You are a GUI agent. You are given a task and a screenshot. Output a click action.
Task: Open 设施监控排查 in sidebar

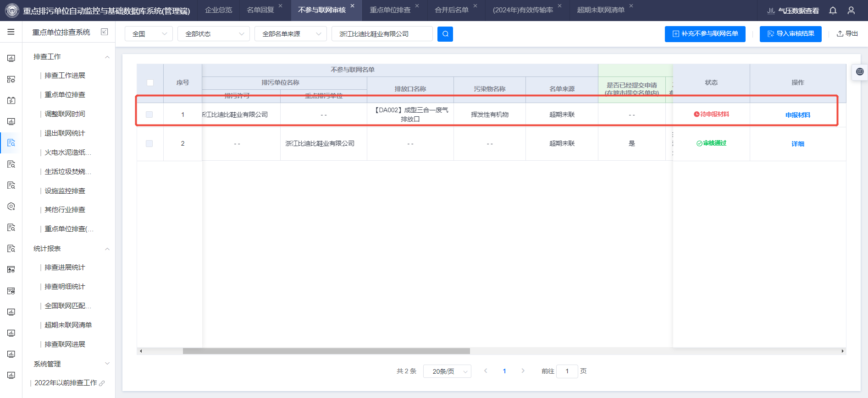point(65,191)
